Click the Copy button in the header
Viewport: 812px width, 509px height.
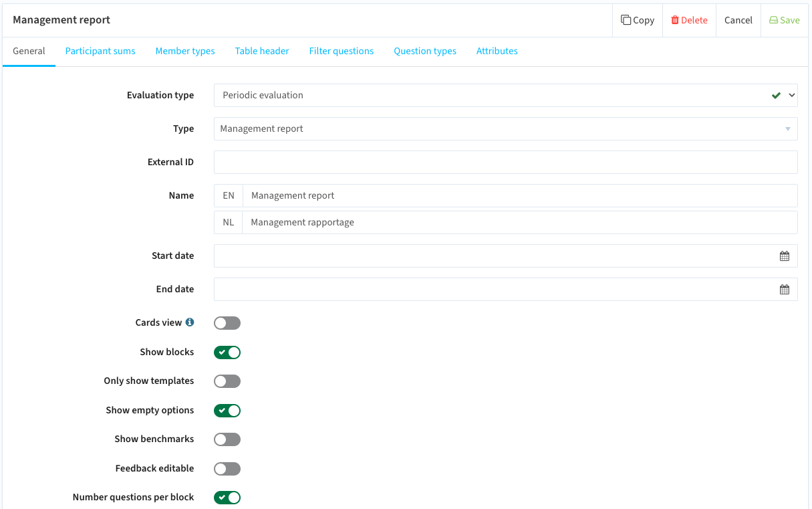tap(638, 20)
